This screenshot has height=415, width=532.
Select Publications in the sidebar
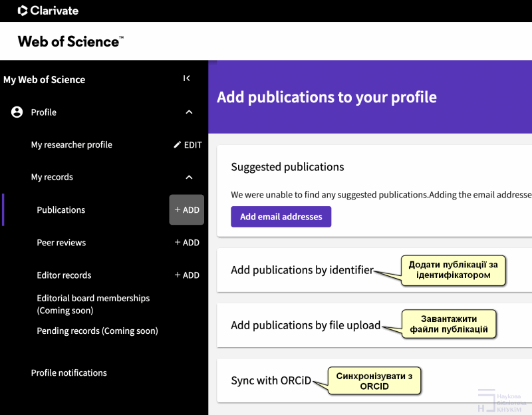tap(61, 210)
